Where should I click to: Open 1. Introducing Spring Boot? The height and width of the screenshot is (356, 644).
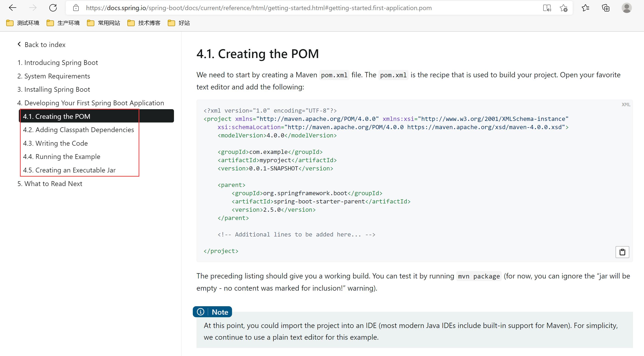tap(58, 62)
